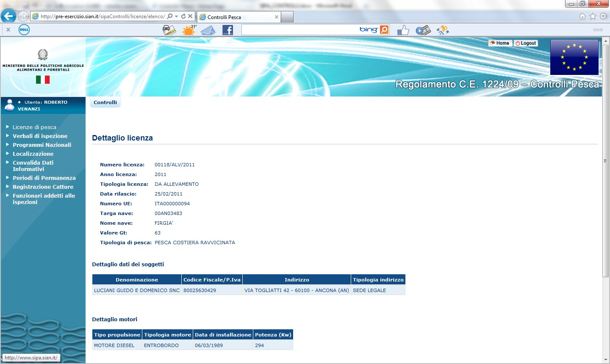
Task: Click the translator toolbar icon
Action: (x=443, y=30)
